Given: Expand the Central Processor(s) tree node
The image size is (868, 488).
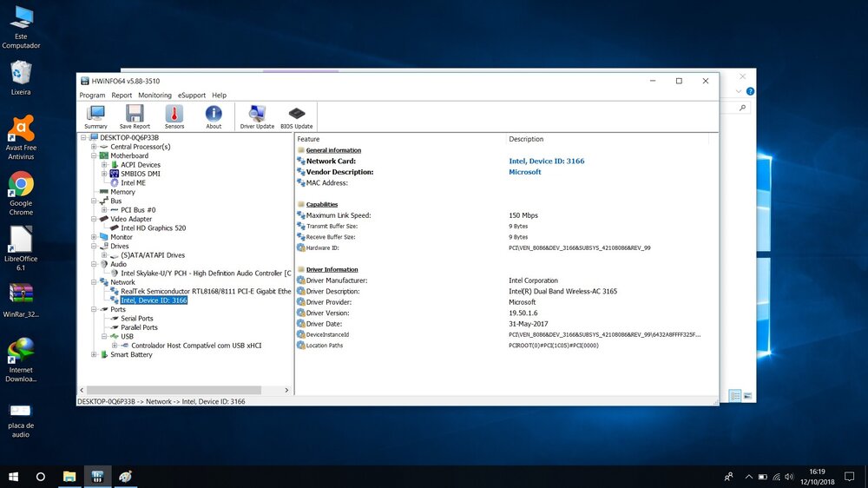Looking at the screenshot, I should point(94,147).
